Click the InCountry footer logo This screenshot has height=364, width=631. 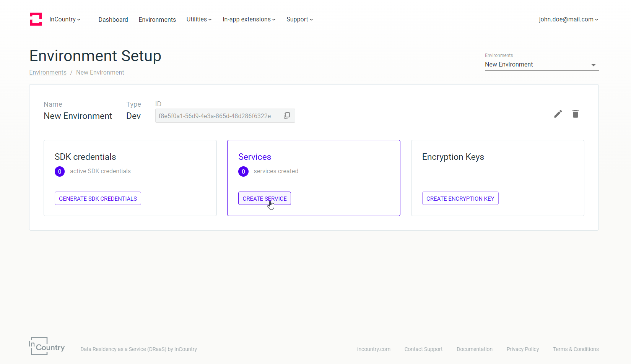point(47,346)
